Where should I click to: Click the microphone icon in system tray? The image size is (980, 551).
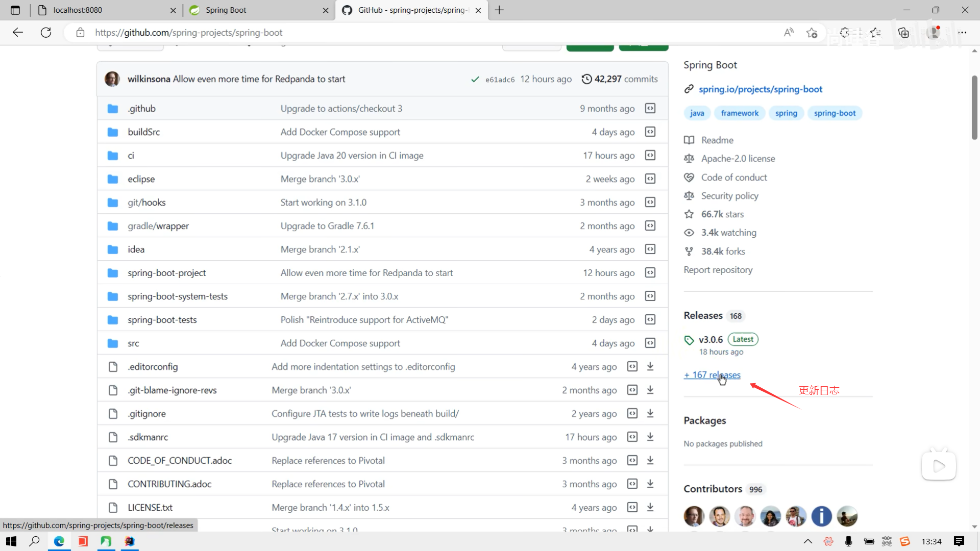(848, 541)
